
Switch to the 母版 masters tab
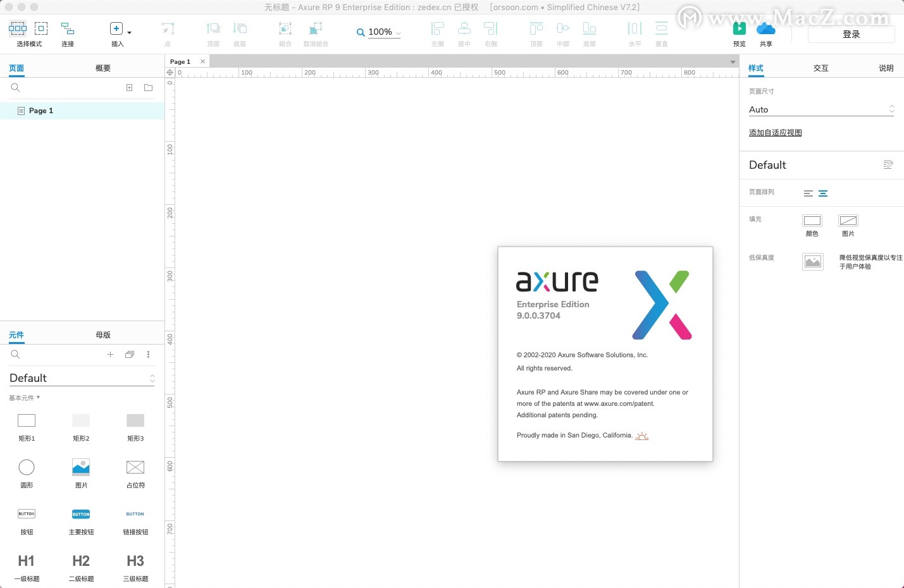click(x=103, y=335)
